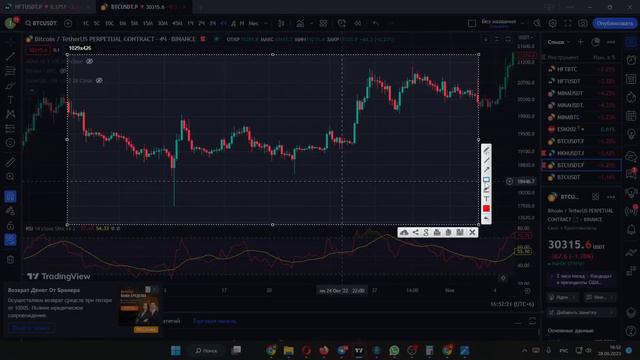Open the ideas lightbulb in right sidebar

pyautogui.click(x=631, y=133)
